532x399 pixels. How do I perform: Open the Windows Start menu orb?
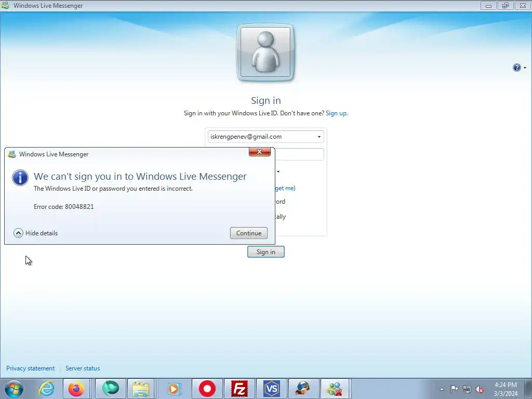point(14,389)
